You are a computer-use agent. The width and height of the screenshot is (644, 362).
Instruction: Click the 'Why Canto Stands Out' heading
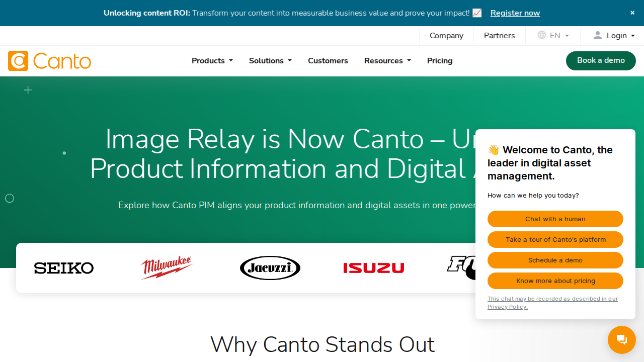click(x=323, y=345)
